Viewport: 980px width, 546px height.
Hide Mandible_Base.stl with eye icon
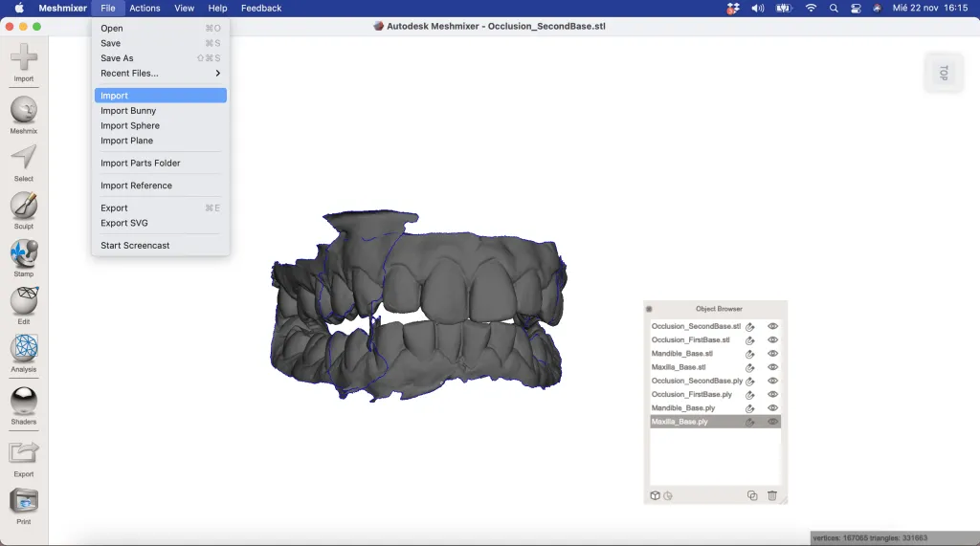[x=772, y=354]
